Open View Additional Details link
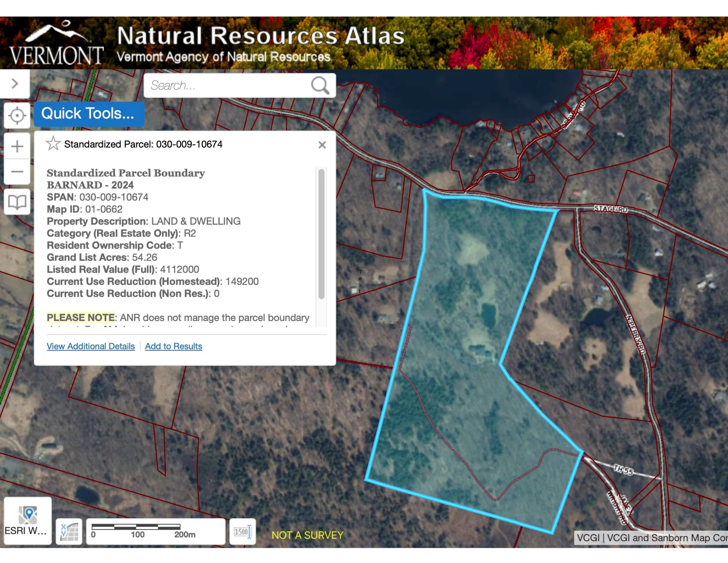 point(91,346)
